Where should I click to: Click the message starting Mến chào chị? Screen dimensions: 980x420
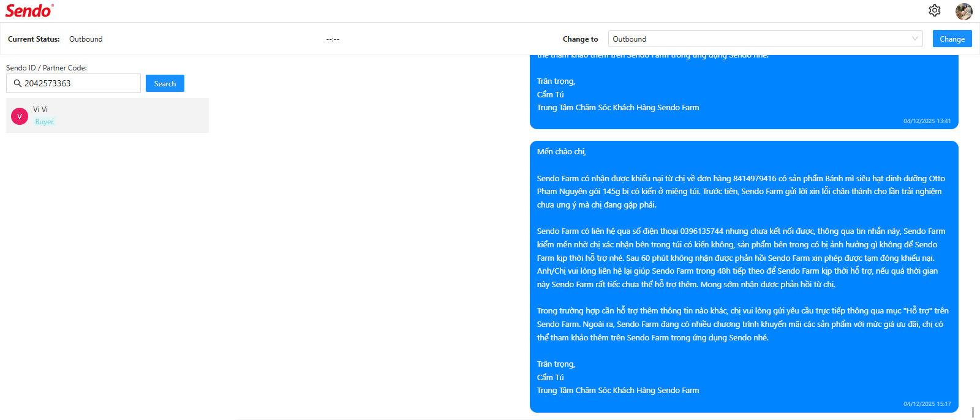[744, 277]
